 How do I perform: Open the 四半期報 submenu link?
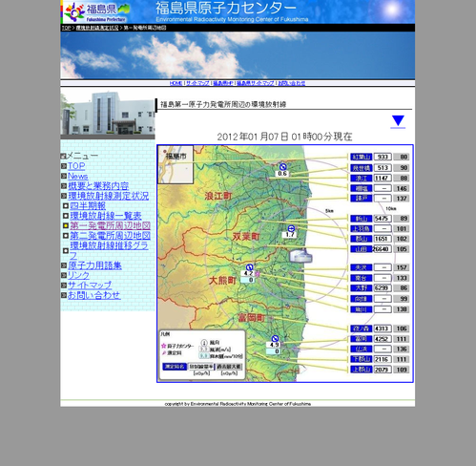pos(88,206)
